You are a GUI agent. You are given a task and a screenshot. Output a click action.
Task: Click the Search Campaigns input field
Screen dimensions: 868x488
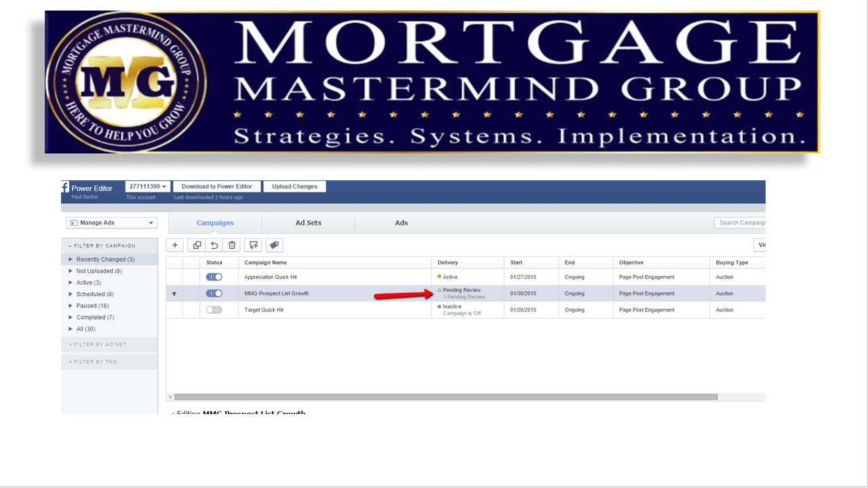pos(740,223)
